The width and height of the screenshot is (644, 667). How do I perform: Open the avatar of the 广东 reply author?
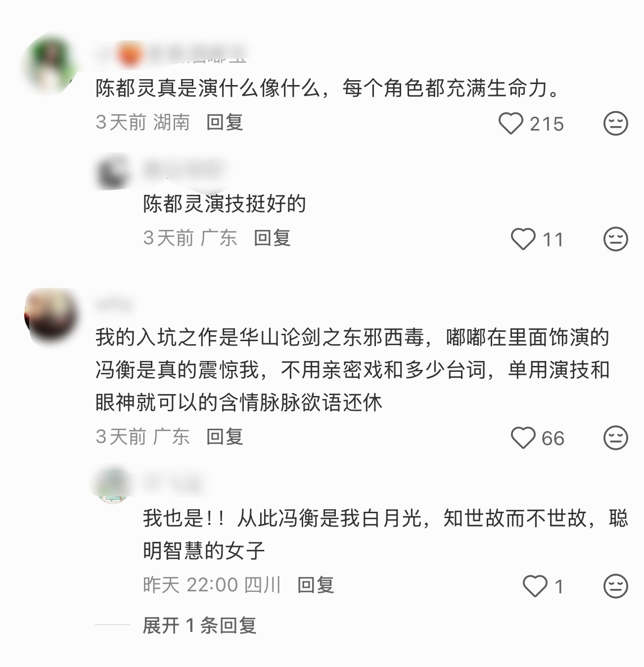pyautogui.click(x=112, y=173)
